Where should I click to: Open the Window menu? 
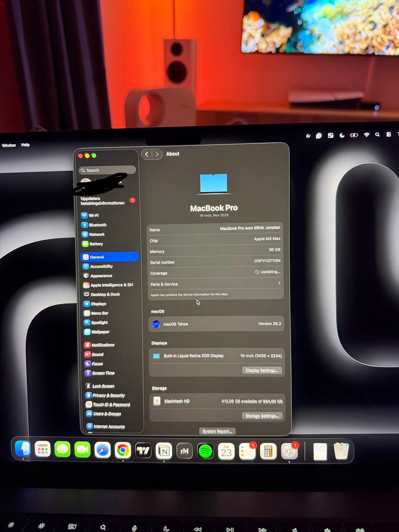9,145
